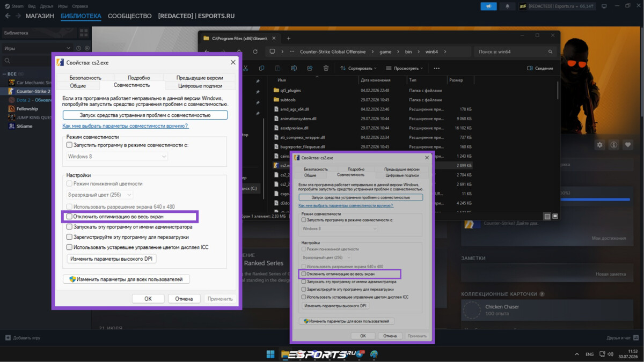Click the network and volume tray icon

click(x=606, y=354)
